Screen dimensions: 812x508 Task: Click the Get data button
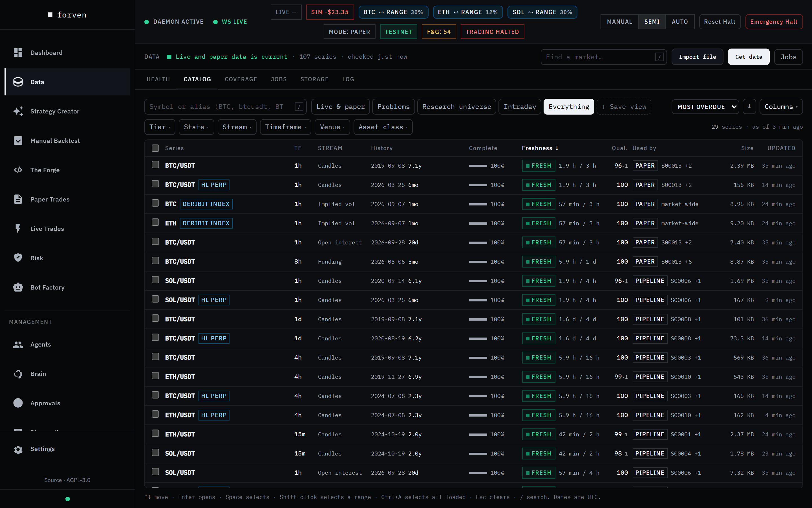coord(749,57)
